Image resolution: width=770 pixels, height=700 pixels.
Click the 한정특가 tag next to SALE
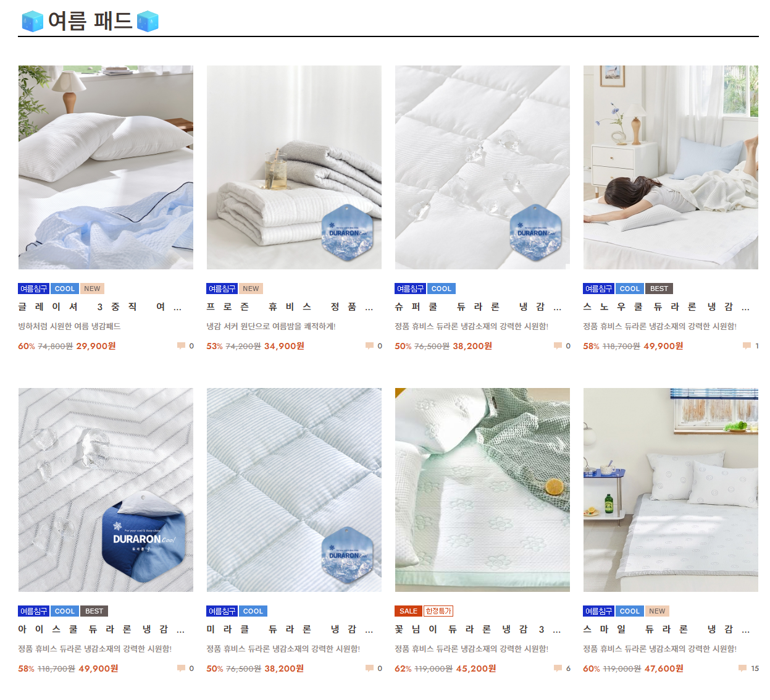pos(438,611)
